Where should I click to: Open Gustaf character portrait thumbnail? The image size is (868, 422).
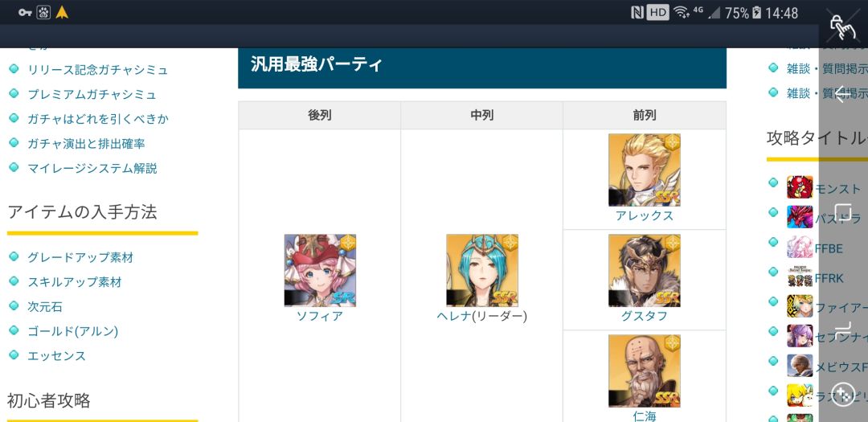pyautogui.click(x=645, y=270)
